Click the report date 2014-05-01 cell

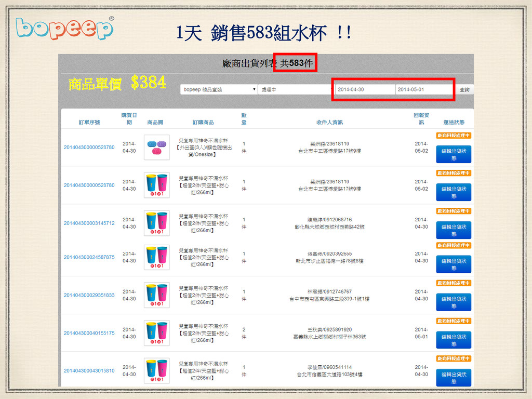pyautogui.click(x=421, y=333)
